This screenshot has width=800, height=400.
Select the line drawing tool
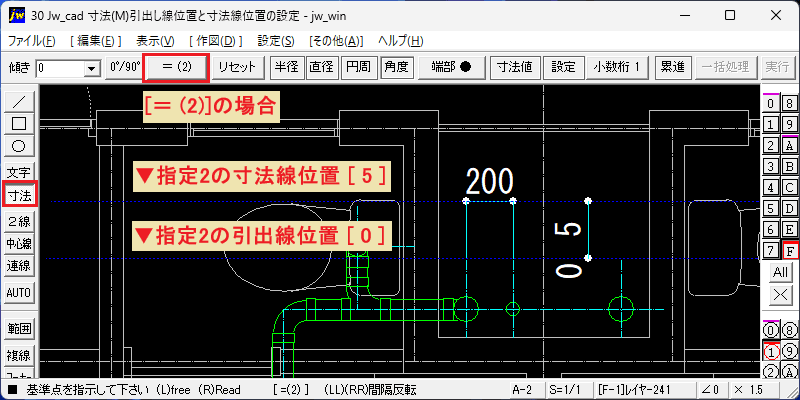coord(19,102)
